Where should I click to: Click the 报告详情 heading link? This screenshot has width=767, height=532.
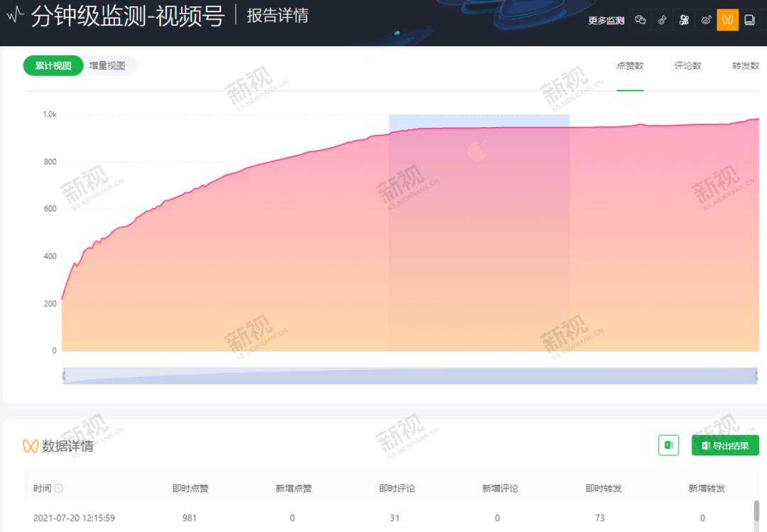point(278,16)
